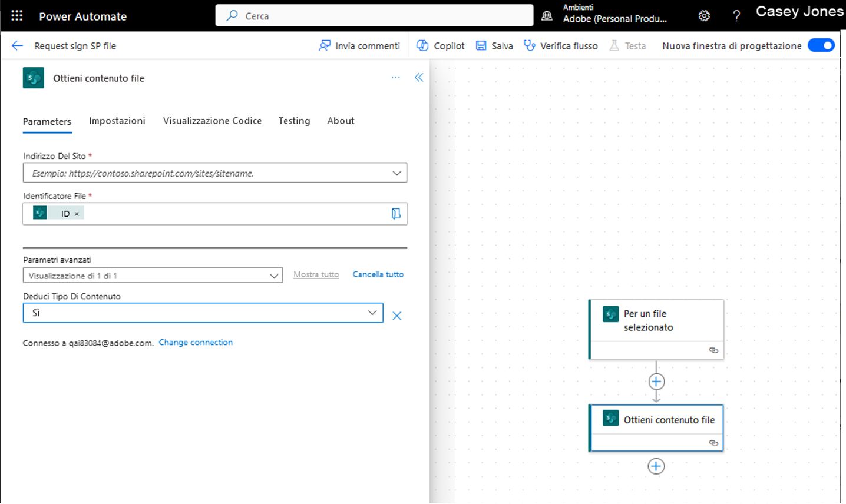Open the settings gear icon
This screenshot has height=504, width=846.
pyautogui.click(x=704, y=15)
